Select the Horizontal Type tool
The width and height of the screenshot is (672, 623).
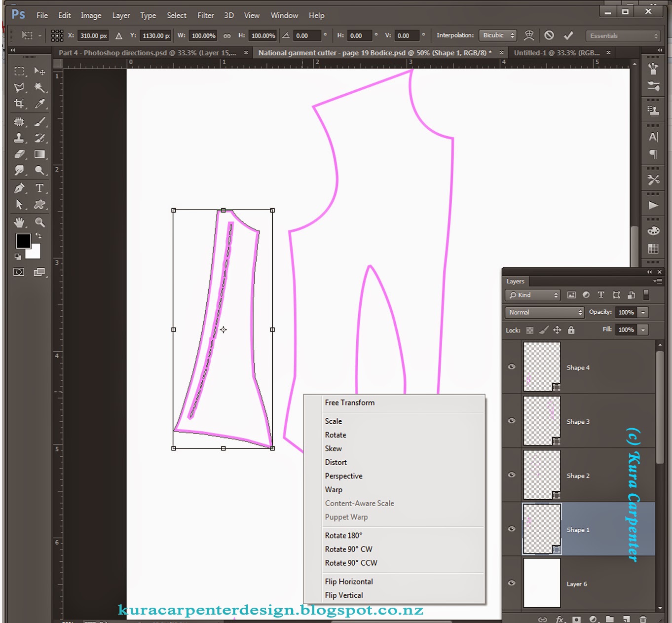point(39,188)
